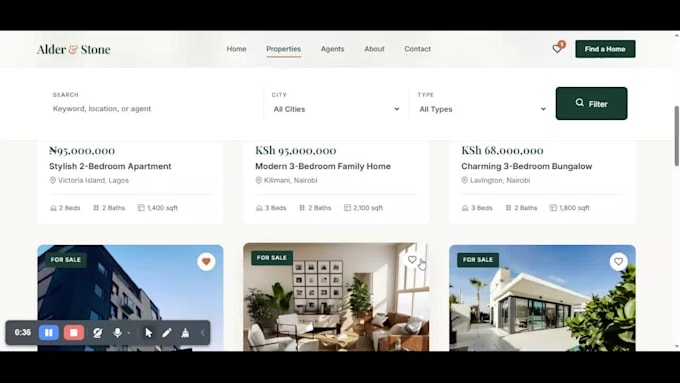Go to the Home page
This screenshot has width=680, height=383.
tap(236, 49)
